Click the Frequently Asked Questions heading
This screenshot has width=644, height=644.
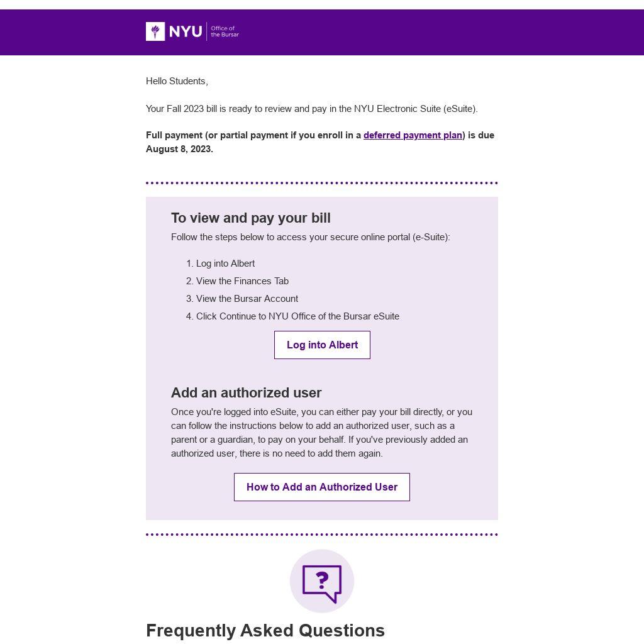pos(265,630)
